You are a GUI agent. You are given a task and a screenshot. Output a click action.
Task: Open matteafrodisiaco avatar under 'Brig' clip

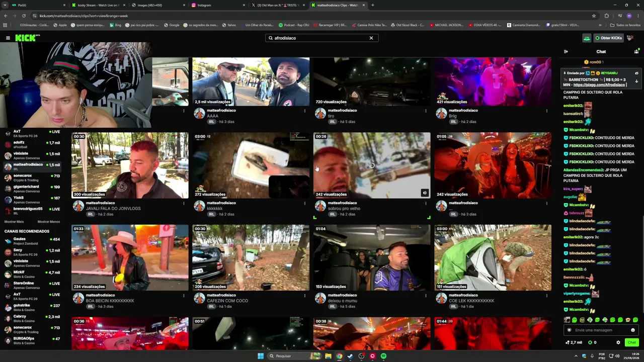441,113
